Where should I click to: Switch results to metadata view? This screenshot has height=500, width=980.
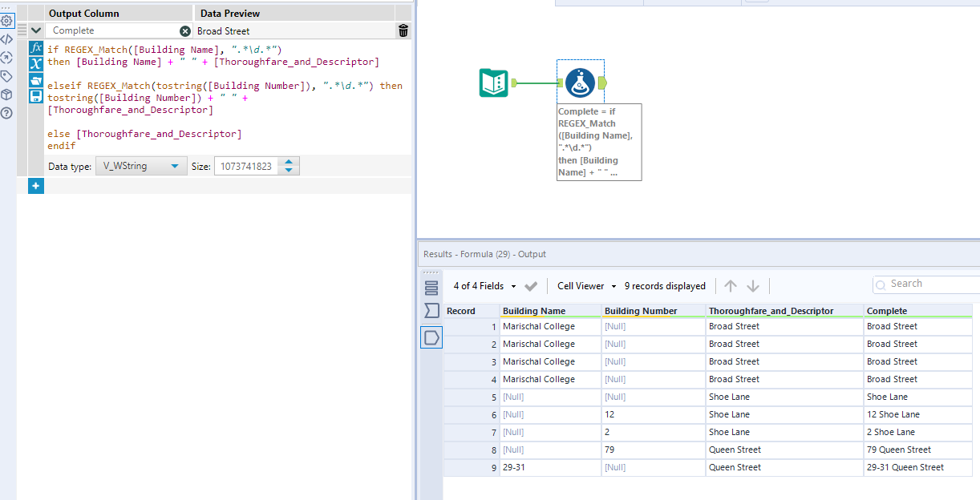pos(431,288)
